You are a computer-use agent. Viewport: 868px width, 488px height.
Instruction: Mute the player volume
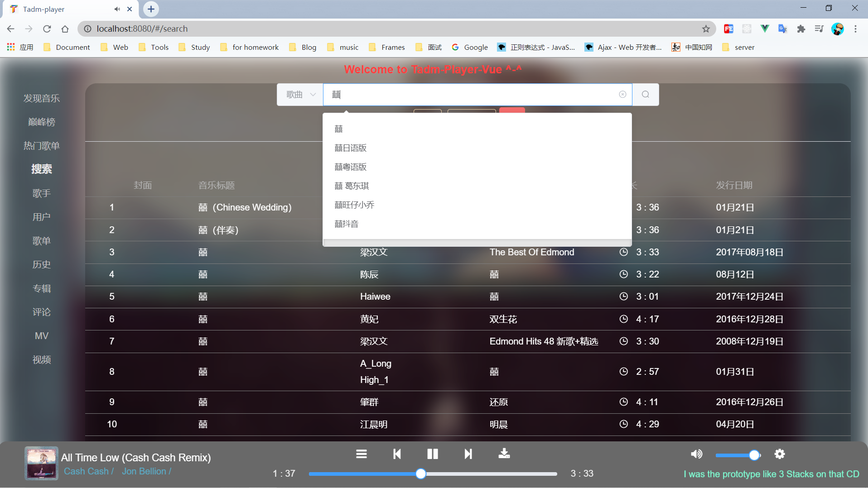tap(696, 454)
